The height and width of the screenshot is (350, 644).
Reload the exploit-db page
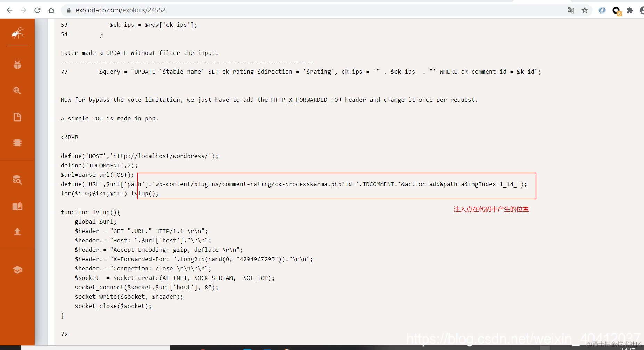point(37,10)
